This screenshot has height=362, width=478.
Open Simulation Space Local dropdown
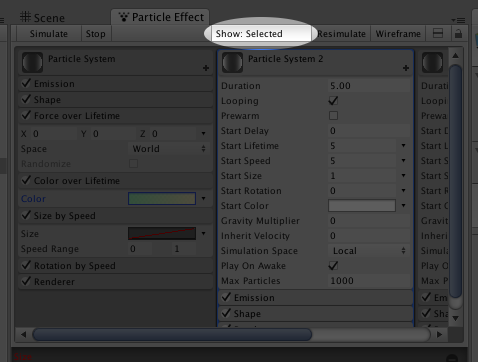click(369, 251)
